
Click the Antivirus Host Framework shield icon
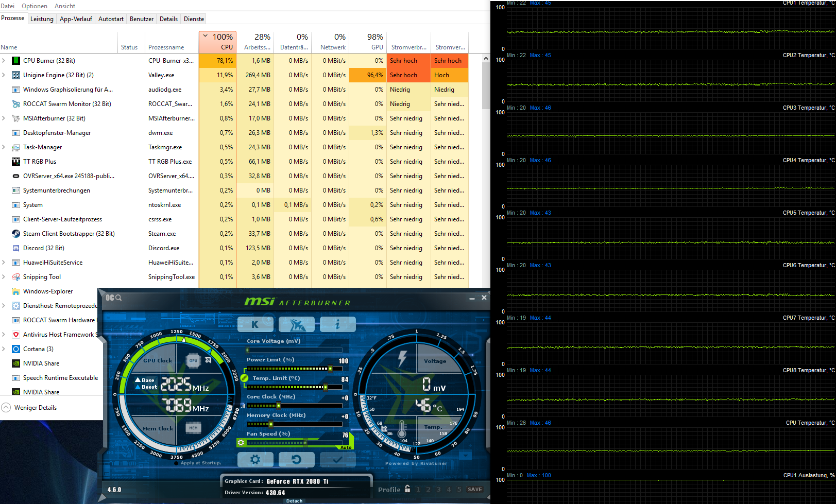(16, 335)
